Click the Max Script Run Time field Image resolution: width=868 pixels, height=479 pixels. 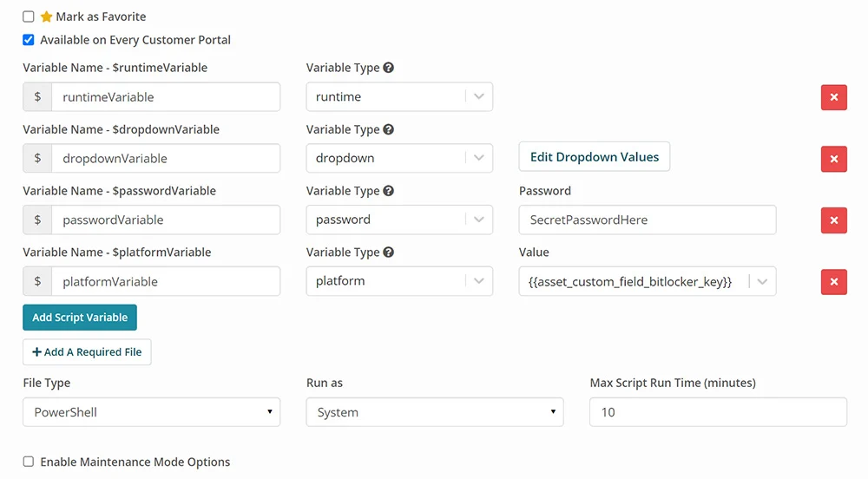pyautogui.click(x=718, y=412)
